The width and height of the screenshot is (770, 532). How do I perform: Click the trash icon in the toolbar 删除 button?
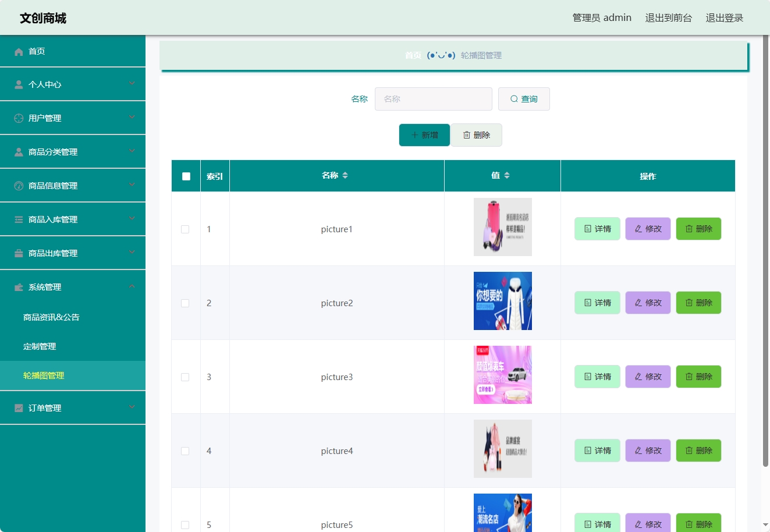pos(467,135)
